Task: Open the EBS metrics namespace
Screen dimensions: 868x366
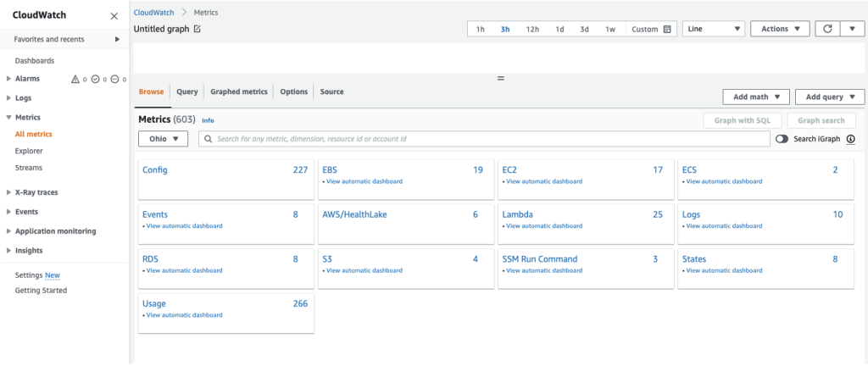Action: point(330,169)
